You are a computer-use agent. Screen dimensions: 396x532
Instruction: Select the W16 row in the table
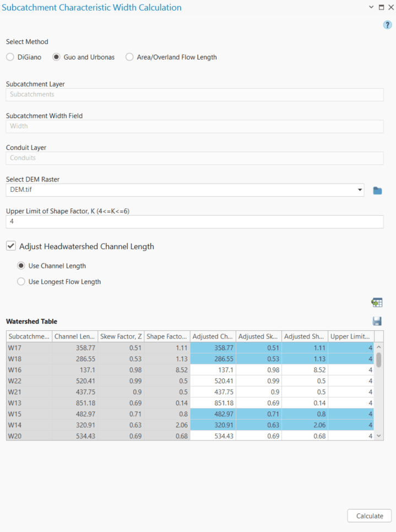click(x=29, y=370)
